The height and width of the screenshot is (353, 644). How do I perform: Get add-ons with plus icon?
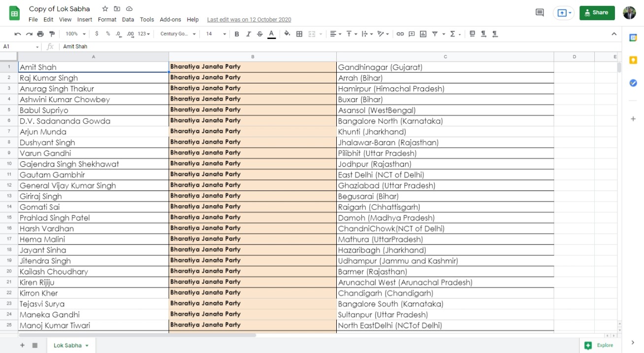[x=633, y=119]
